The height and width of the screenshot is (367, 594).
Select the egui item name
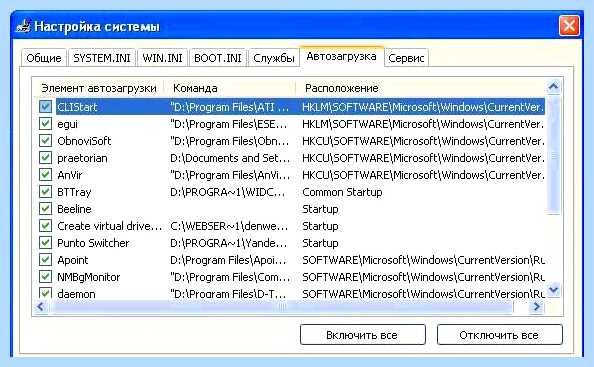click(x=67, y=124)
